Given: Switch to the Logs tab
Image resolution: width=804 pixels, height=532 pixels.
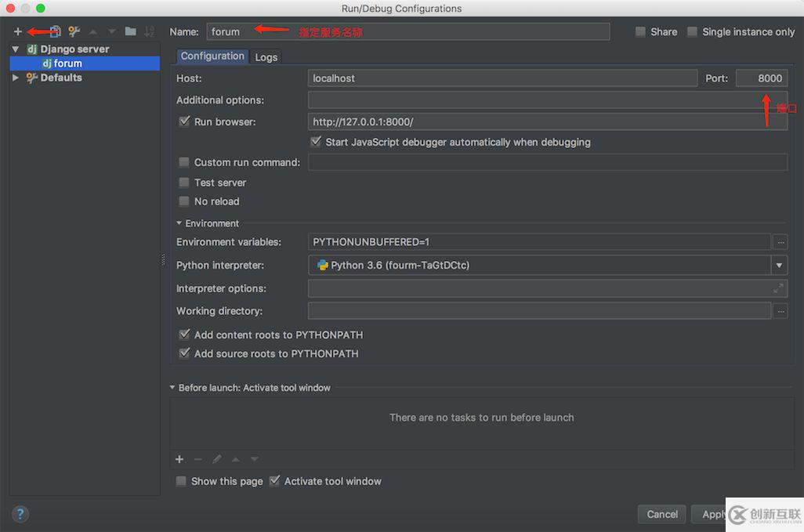Looking at the screenshot, I should (x=266, y=57).
